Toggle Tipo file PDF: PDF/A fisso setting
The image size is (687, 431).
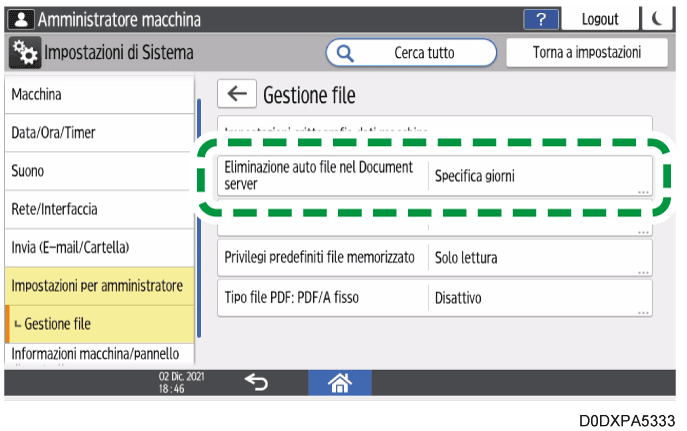coord(435,297)
